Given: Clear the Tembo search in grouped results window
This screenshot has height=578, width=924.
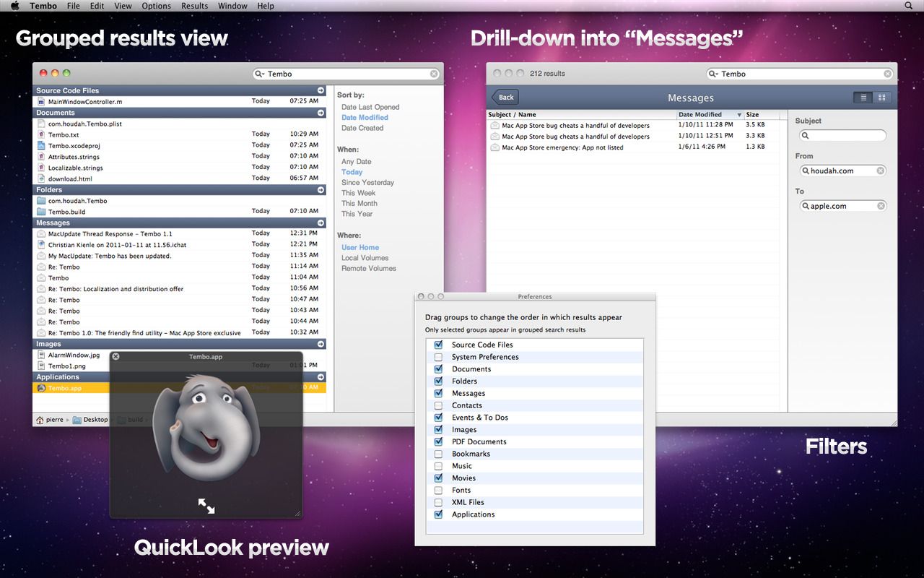Looking at the screenshot, I should [x=434, y=74].
